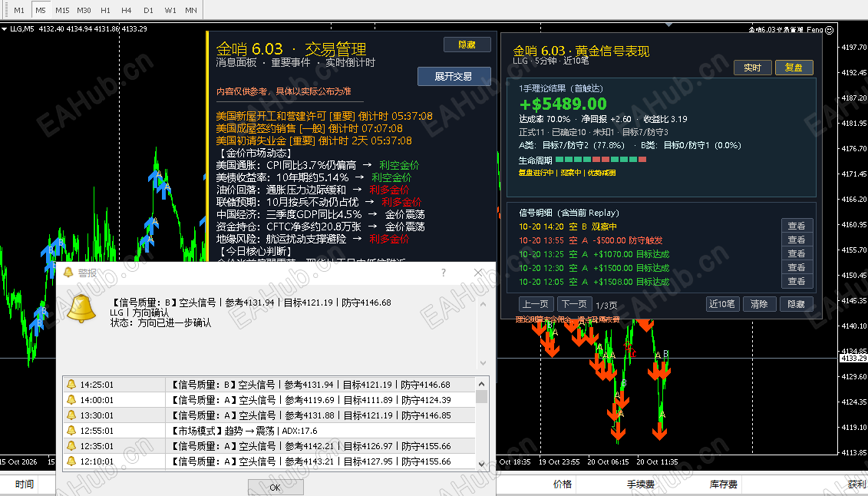Click the 库存费 column header
The image size is (868, 496).
[x=724, y=484]
